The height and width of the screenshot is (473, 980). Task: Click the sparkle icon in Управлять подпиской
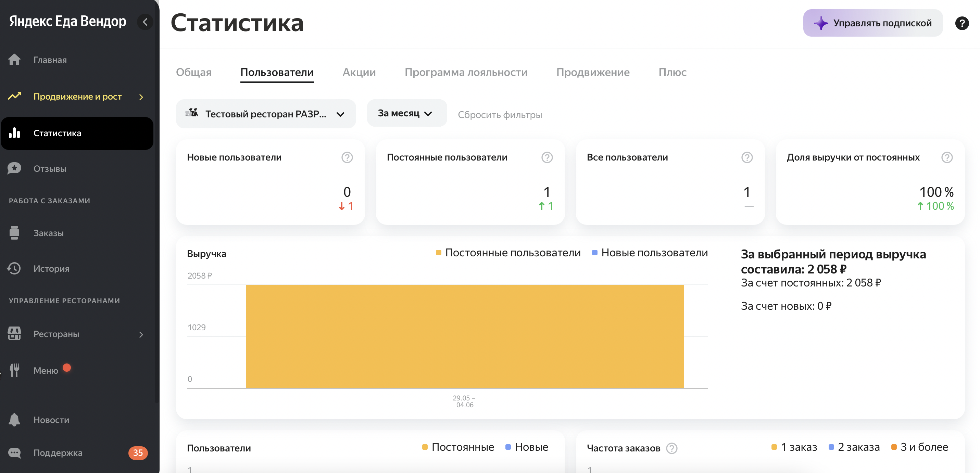click(x=820, y=23)
